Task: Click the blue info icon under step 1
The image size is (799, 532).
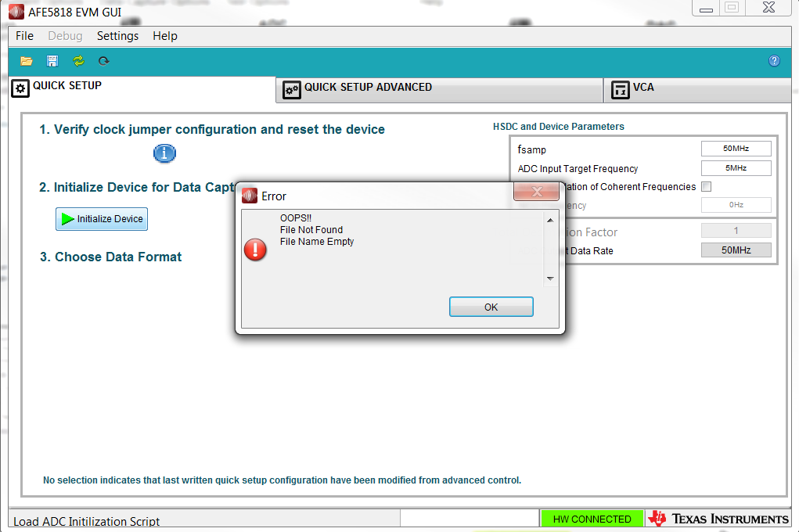Action: tap(164, 153)
